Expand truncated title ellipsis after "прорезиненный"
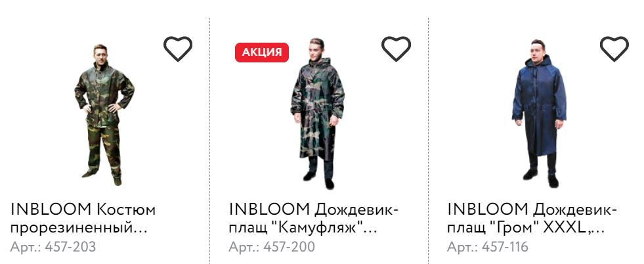 141,231
